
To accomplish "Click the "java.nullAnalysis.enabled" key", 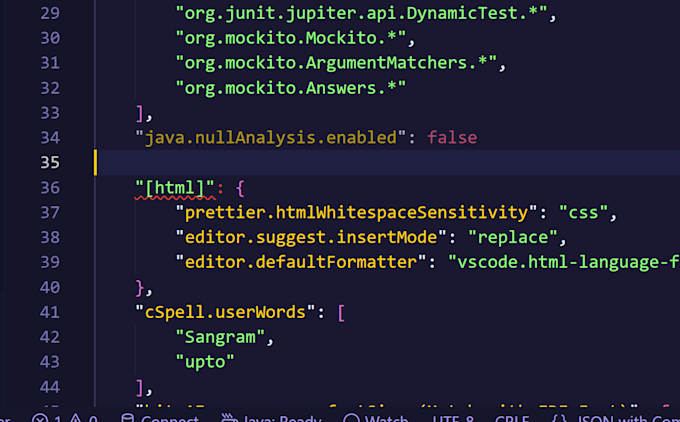I will (271, 137).
